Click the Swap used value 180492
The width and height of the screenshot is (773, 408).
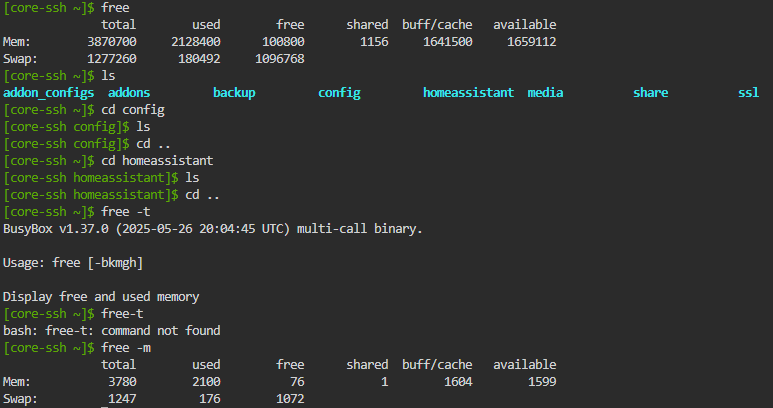point(199,58)
